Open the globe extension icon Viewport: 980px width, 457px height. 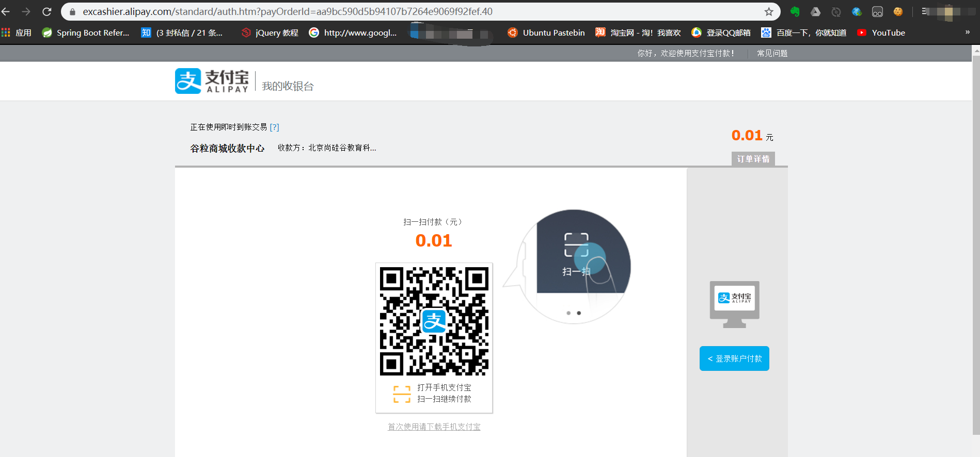coord(857,11)
